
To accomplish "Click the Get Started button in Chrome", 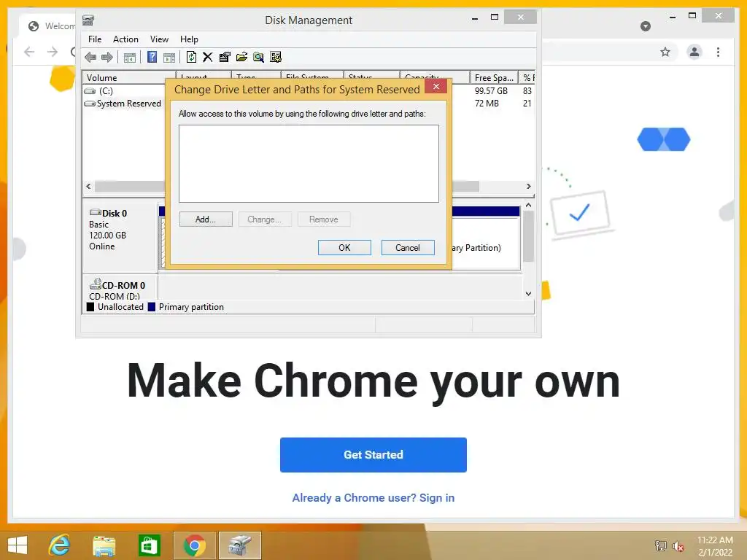I will 373,455.
